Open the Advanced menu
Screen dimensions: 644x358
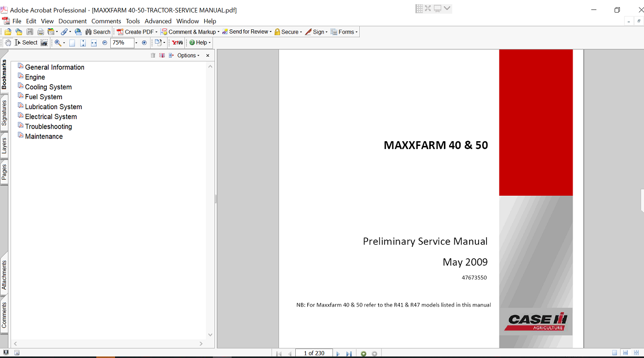[158, 21]
